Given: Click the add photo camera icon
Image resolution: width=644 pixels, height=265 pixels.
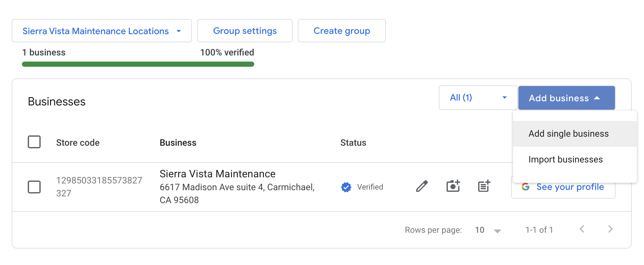Looking at the screenshot, I should 453,186.
